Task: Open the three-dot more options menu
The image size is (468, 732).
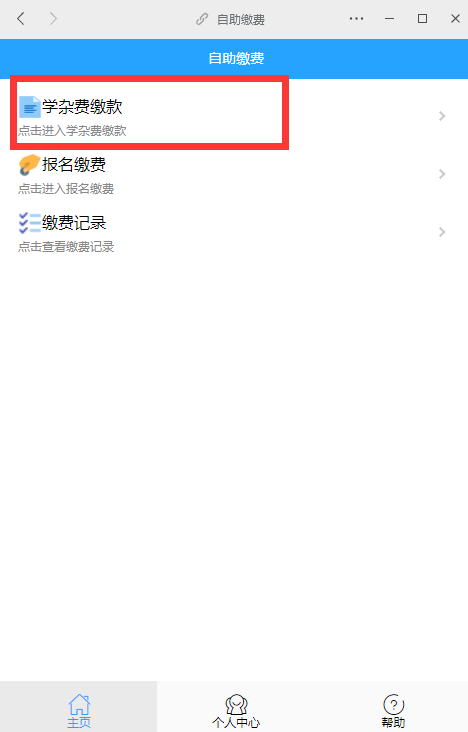Action: point(356,19)
